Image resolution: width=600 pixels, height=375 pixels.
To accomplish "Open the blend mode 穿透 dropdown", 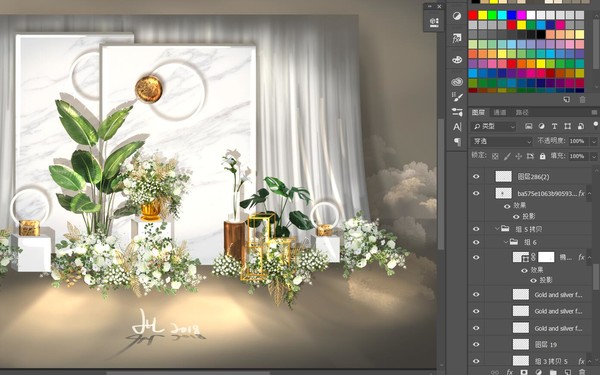I will click(x=501, y=142).
